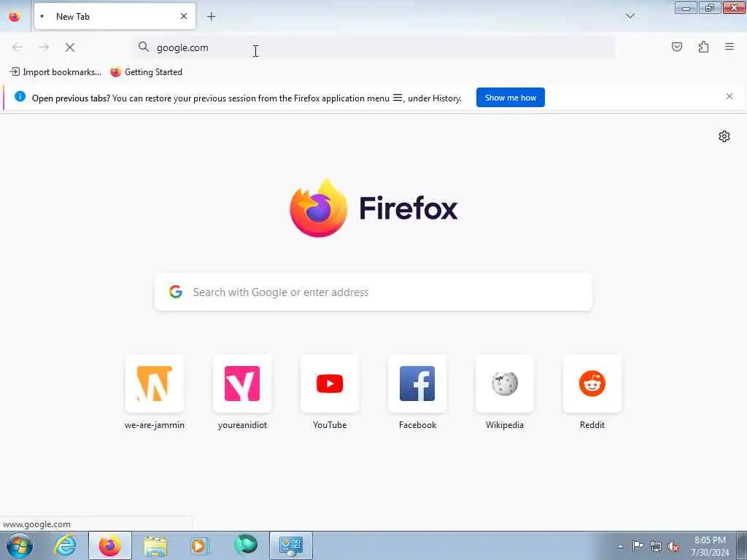Open the Firefox application menu
This screenshot has height=560, width=747.
click(x=729, y=47)
